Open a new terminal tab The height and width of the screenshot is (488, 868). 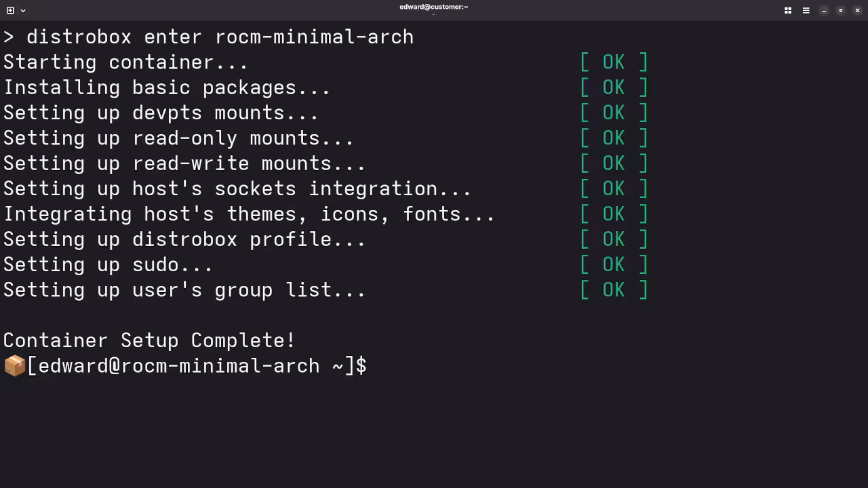point(10,10)
